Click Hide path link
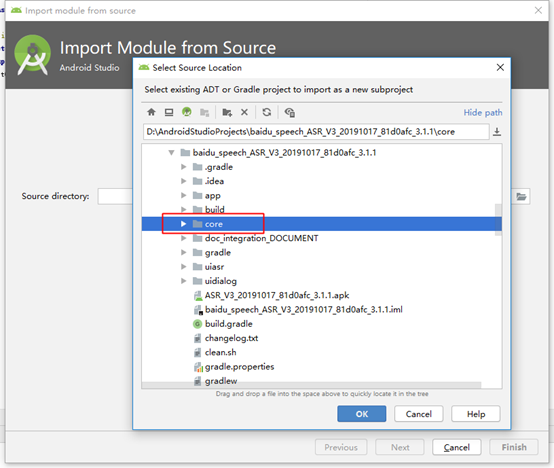This screenshot has width=554, height=468. pos(483,113)
